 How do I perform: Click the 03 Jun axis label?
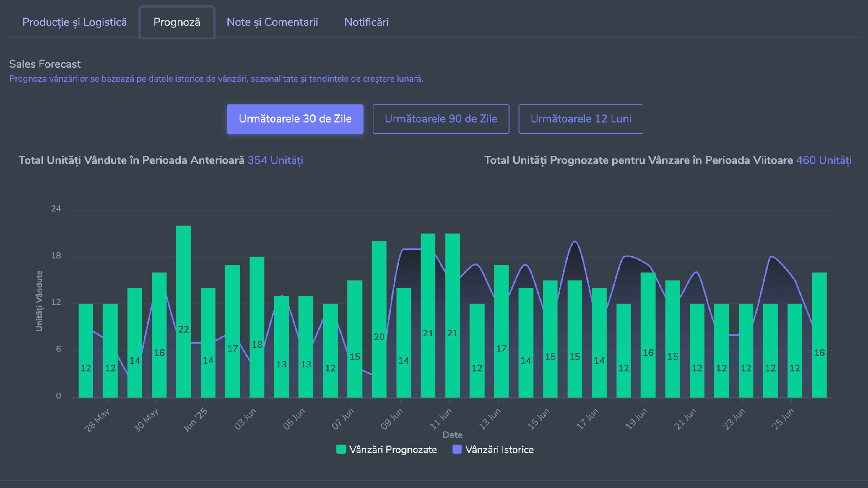pyautogui.click(x=245, y=419)
